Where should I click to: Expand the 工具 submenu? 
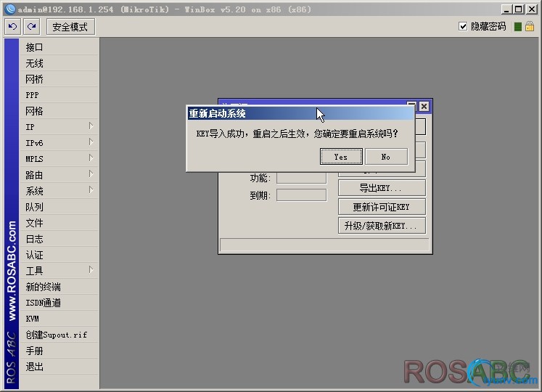[91, 269]
